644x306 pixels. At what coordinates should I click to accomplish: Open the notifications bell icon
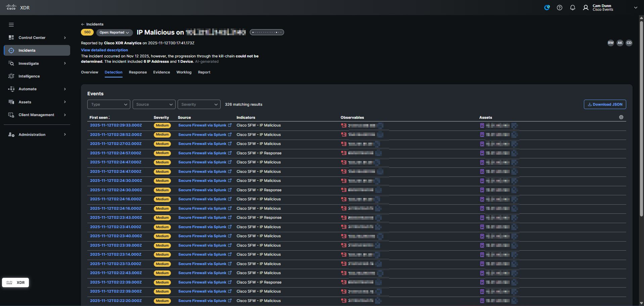(x=572, y=8)
